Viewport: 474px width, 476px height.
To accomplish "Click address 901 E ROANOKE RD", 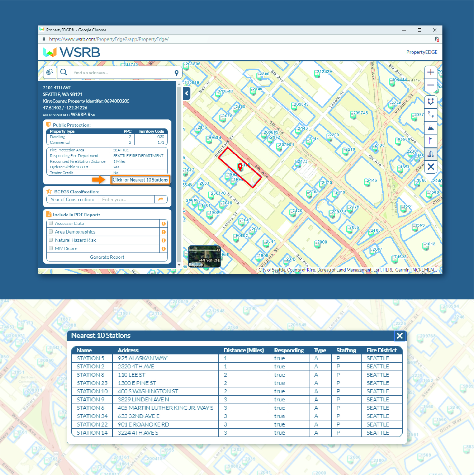I will tap(143, 424).
